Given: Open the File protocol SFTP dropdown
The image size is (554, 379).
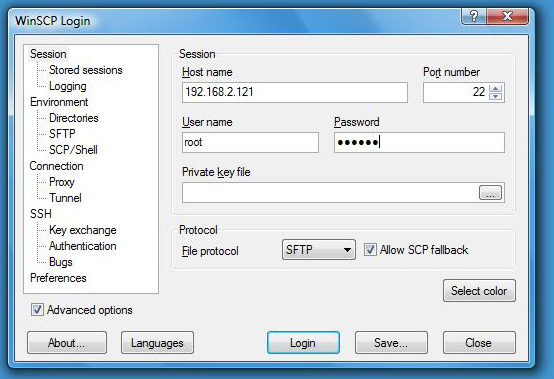Looking at the screenshot, I should (x=319, y=250).
